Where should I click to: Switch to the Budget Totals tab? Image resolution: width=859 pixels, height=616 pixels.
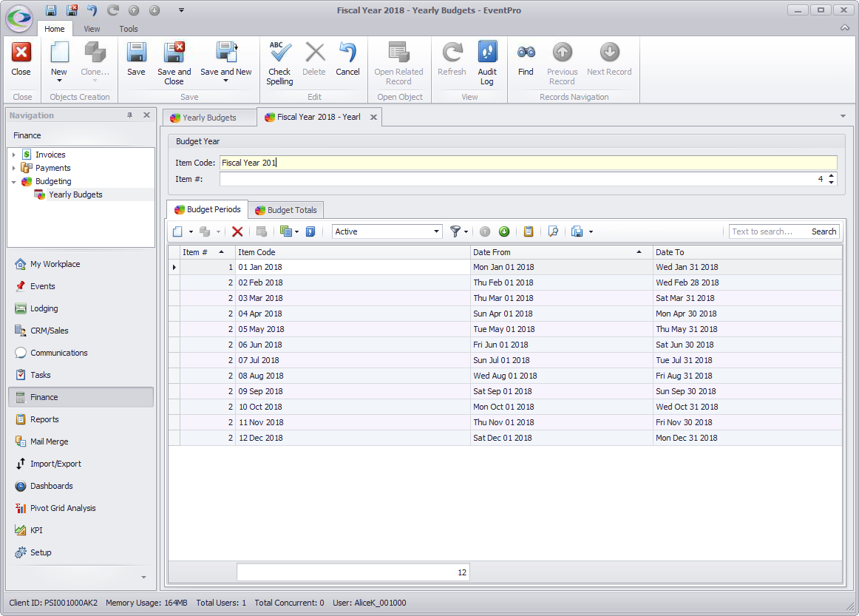coord(286,210)
